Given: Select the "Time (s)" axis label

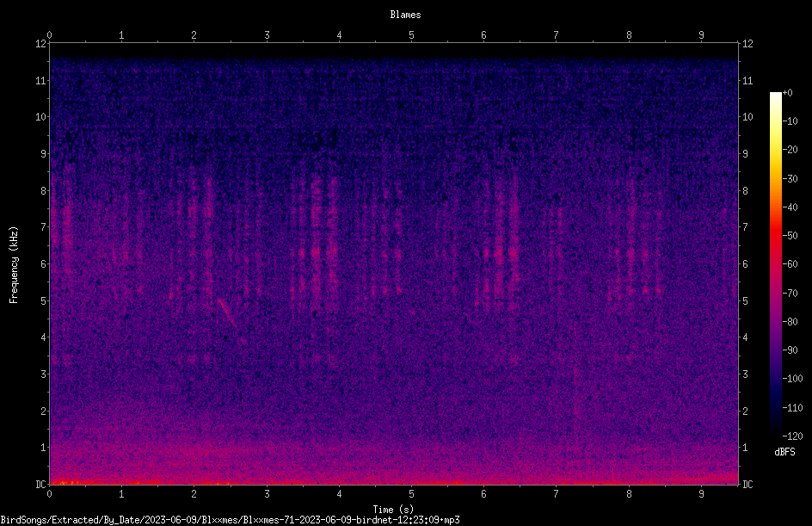Looking at the screenshot, I should point(393,510).
